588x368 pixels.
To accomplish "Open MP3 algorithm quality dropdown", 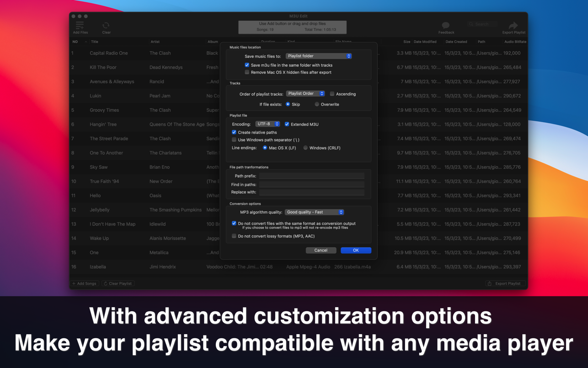I will pyautogui.click(x=314, y=212).
